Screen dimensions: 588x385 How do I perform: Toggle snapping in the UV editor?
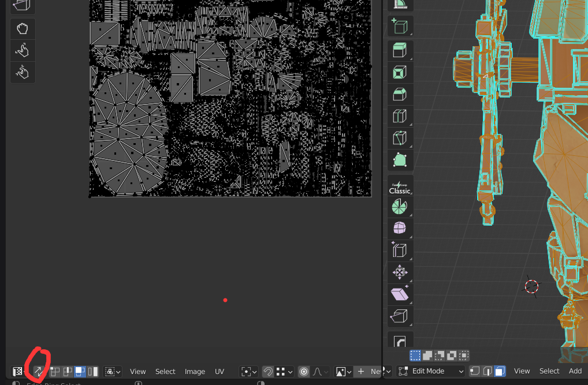pyautogui.click(x=268, y=372)
